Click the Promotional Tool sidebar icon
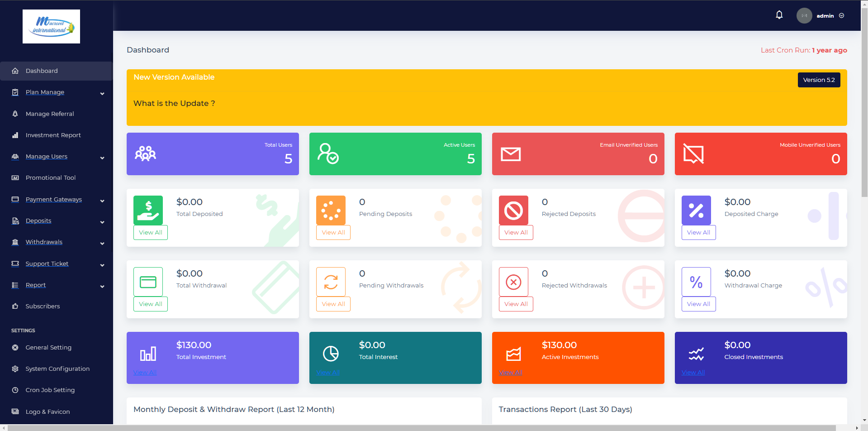Image resolution: width=868 pixels, height=431 pixels. coord(15,177)
